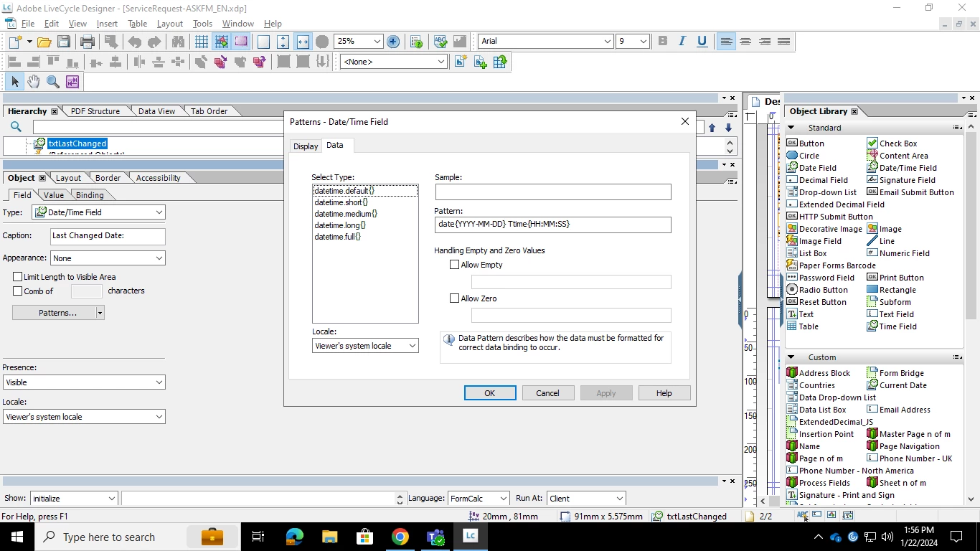980x551 pixels.
Task: Open File Explorer from the taskbar
Action: [x=329, y=537]
